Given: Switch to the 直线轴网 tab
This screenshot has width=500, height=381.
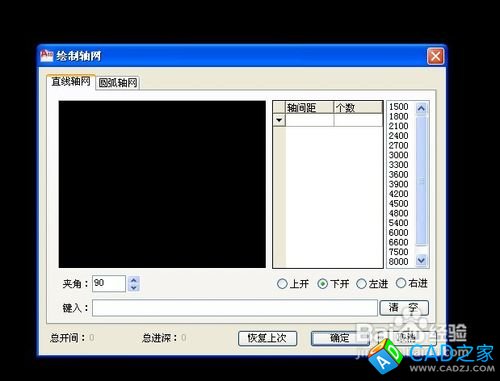Looking at the screenshot, I should (x=71, y=82).
